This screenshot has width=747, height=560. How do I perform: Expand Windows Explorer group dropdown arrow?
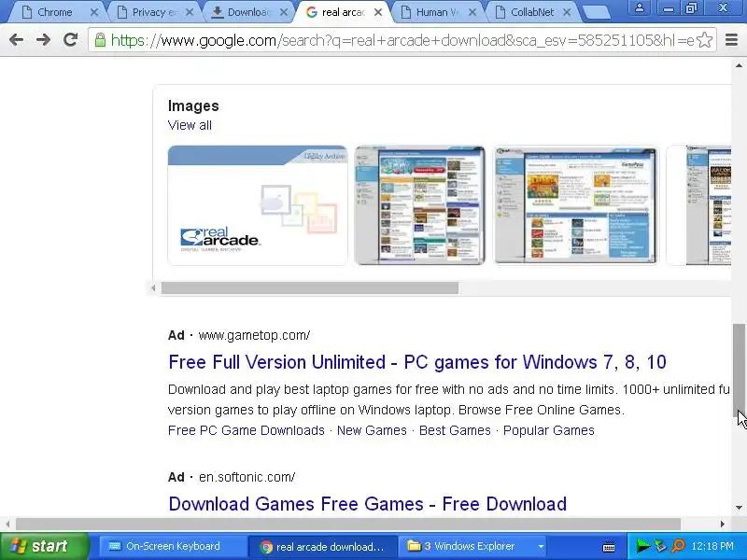coord(541,547)
